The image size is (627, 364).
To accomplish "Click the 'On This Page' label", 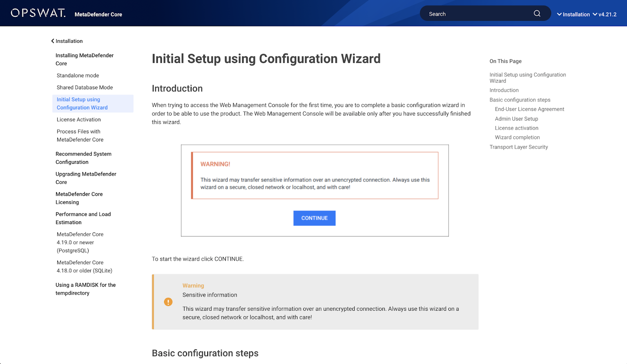I will coord(506,61).
